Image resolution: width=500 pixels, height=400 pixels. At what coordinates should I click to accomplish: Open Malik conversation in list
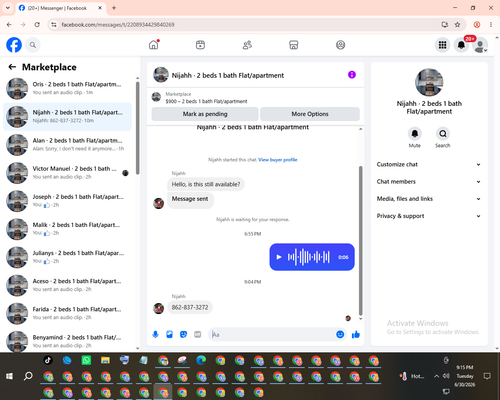tap(67, 229)
